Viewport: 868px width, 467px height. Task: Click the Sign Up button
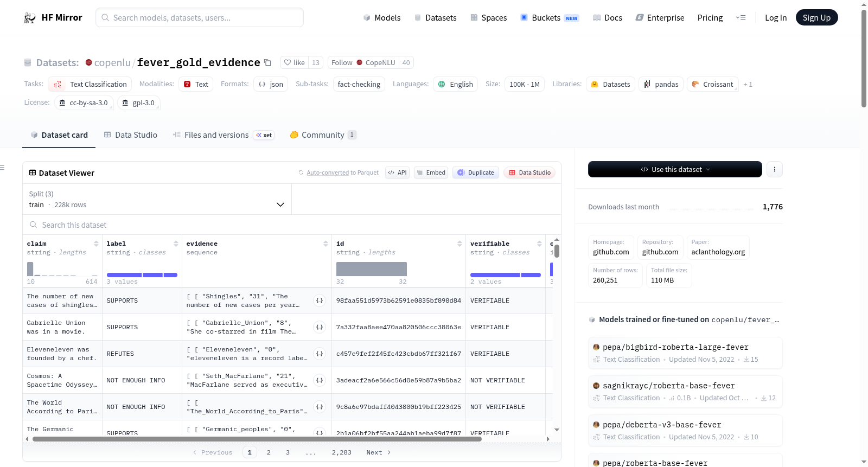tap(816, 17)
